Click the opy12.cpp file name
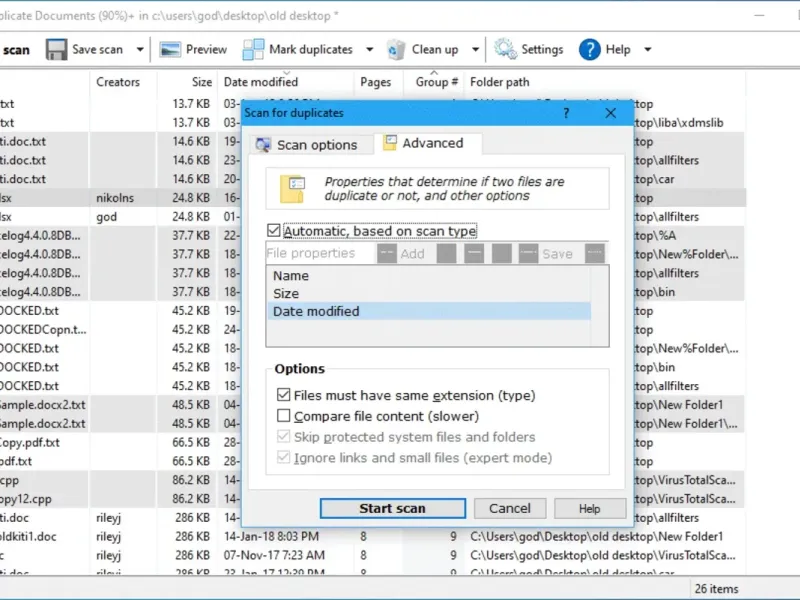This screenshot has height=600, width=800. [26, 499]
